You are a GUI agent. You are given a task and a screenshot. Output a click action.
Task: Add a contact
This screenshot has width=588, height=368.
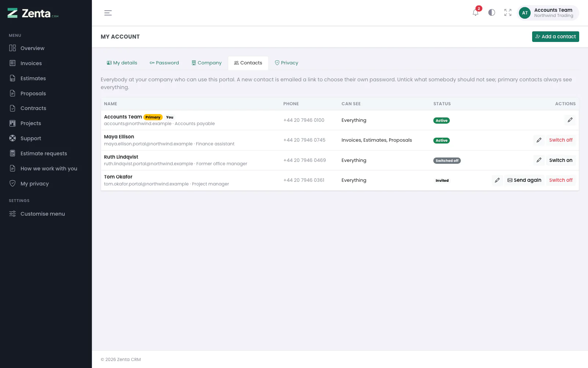(x=555, y=36)
